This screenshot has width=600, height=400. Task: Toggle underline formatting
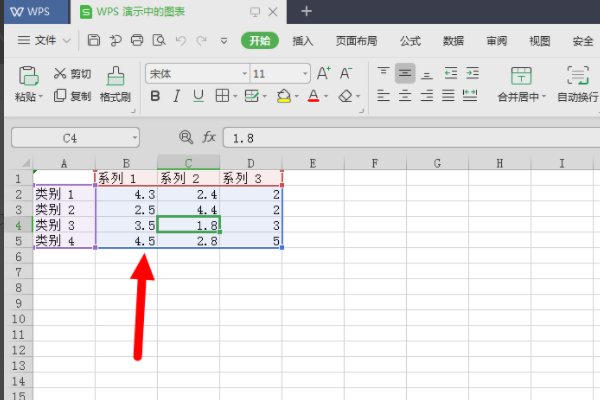198,96
